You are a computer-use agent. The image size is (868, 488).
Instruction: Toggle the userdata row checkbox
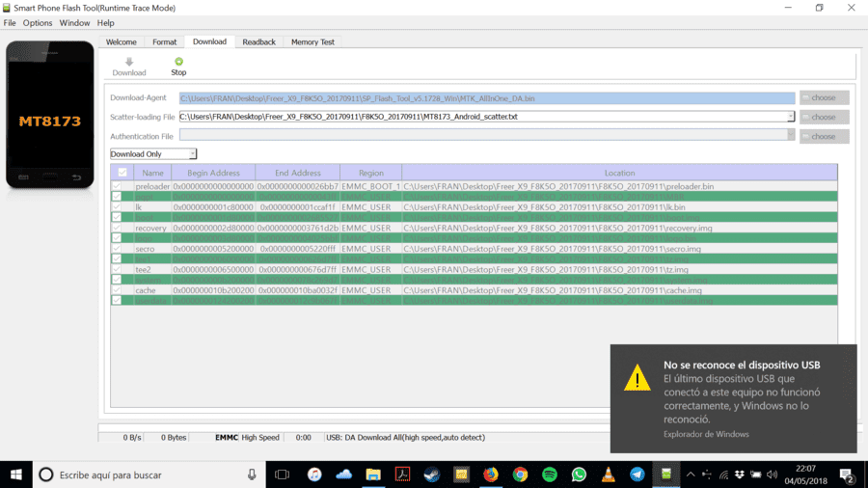tap(117, 301)
